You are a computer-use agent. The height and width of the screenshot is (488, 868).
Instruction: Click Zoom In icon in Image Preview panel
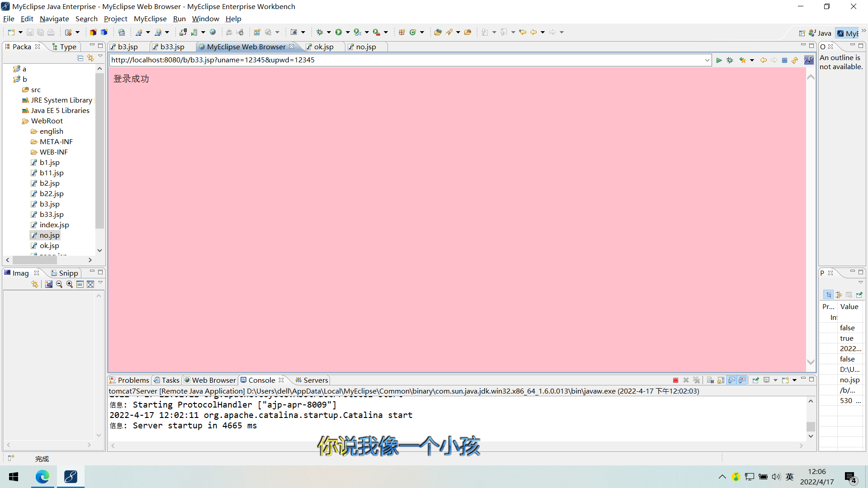tap(70, 284)
